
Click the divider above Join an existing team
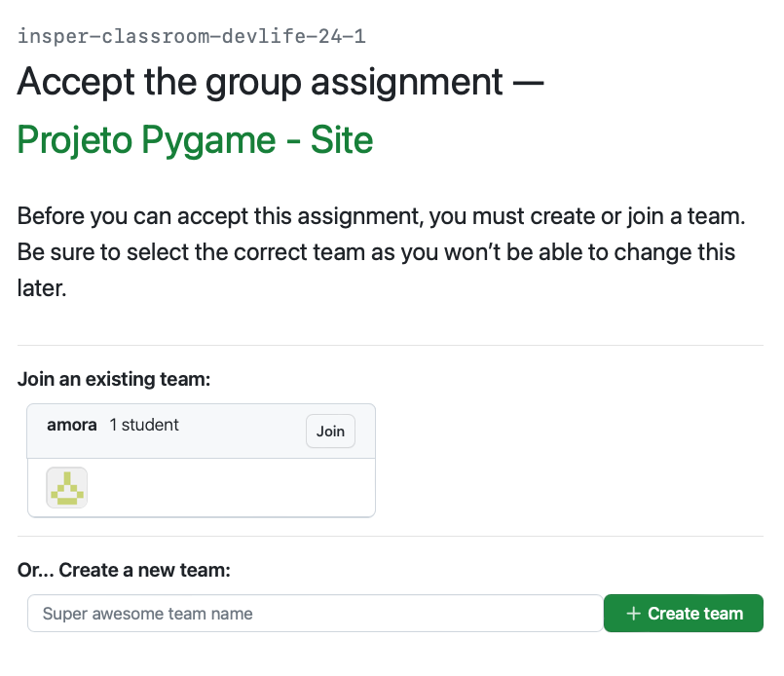390,345
